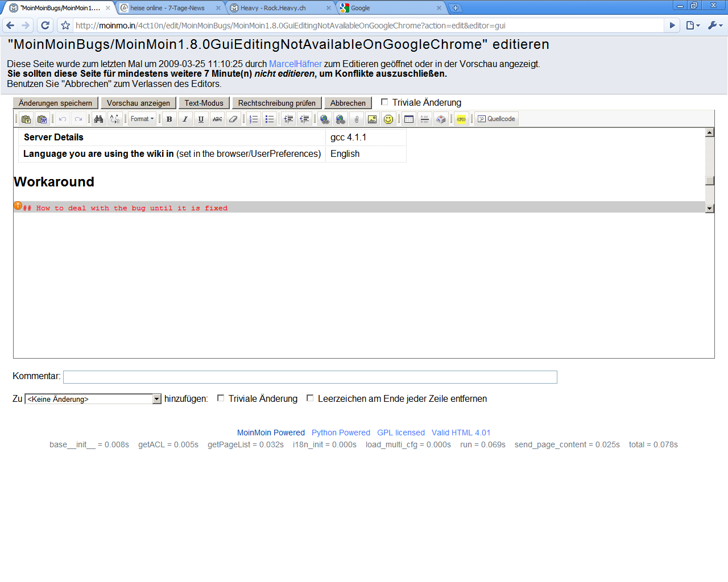Click the Go arrow beside the address bar
The width and height of the screenshot is (728, 582).
[x=672, y=25]
